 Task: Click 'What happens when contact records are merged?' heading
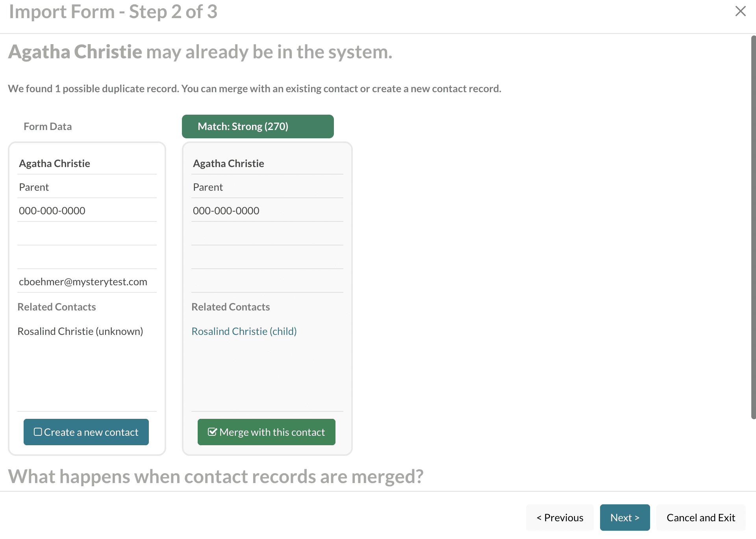coord(216,476)
